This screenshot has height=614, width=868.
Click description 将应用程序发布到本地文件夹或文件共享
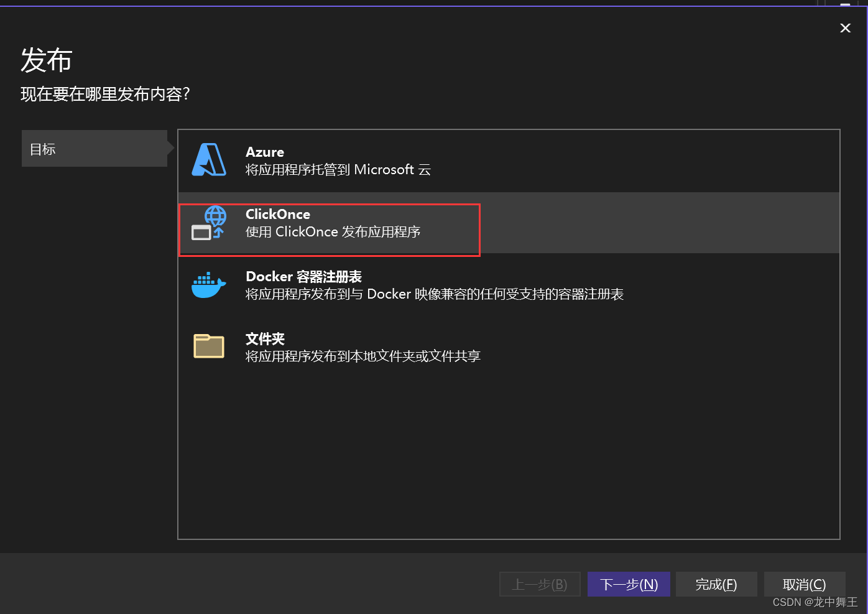[x=363, y=356]
